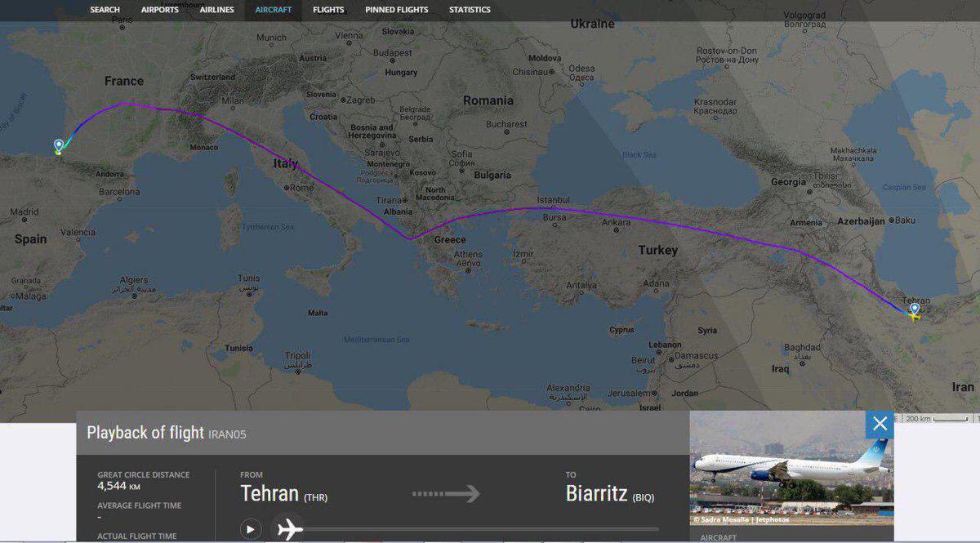Open the AIRLINES menu item
This screenshot has height=543, width=980.
(216, 10)
